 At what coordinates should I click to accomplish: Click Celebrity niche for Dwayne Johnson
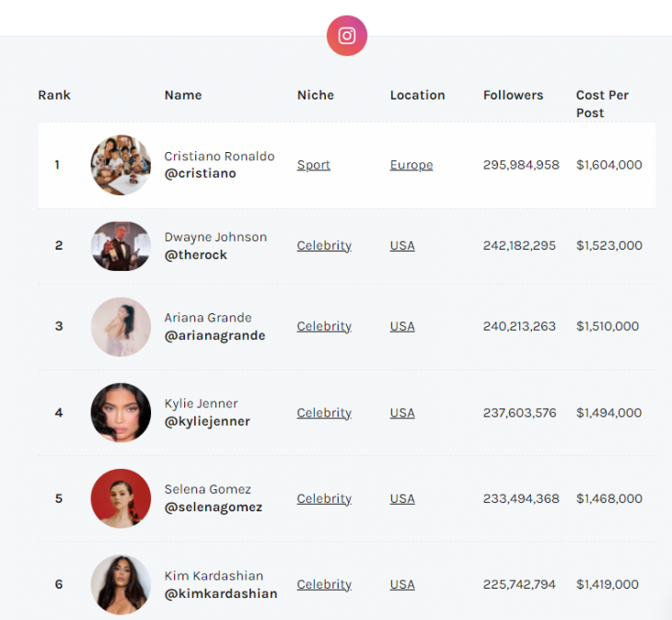point(324,246)
